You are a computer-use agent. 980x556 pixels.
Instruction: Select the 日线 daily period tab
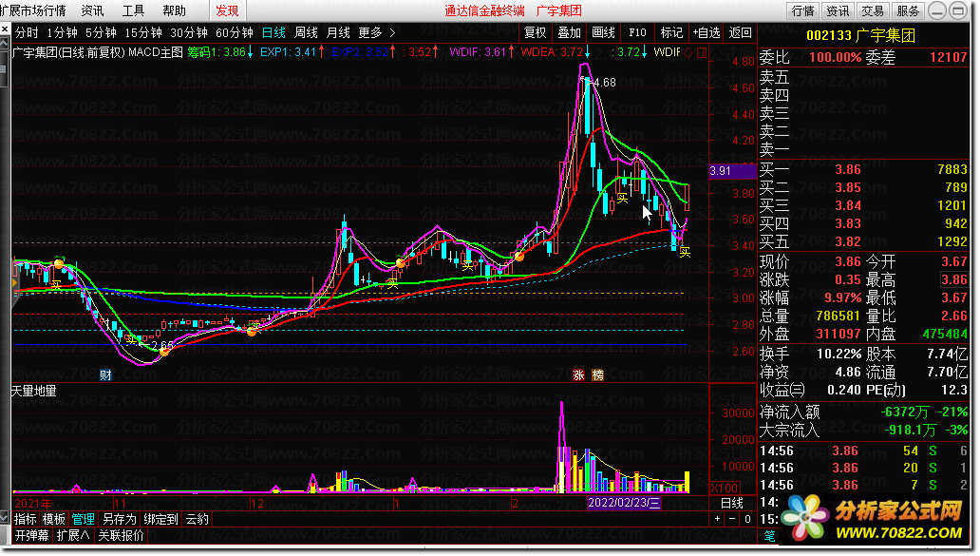coord(273,32)
